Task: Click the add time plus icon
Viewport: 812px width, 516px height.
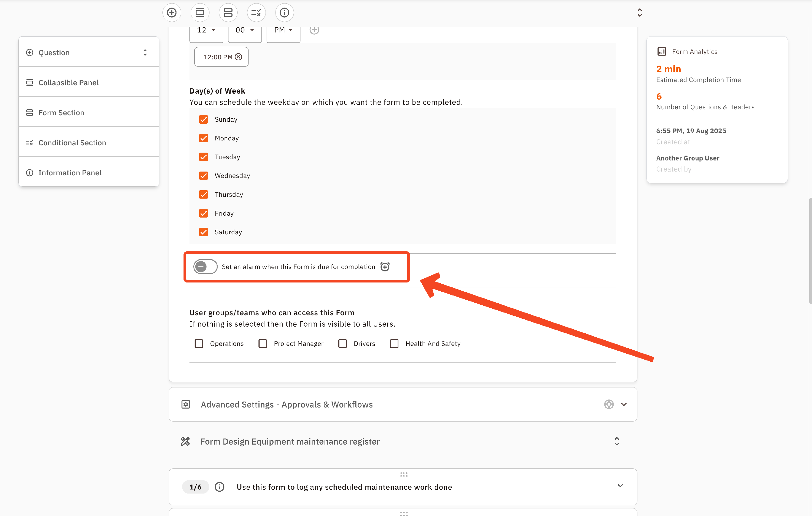Action: 314,30
